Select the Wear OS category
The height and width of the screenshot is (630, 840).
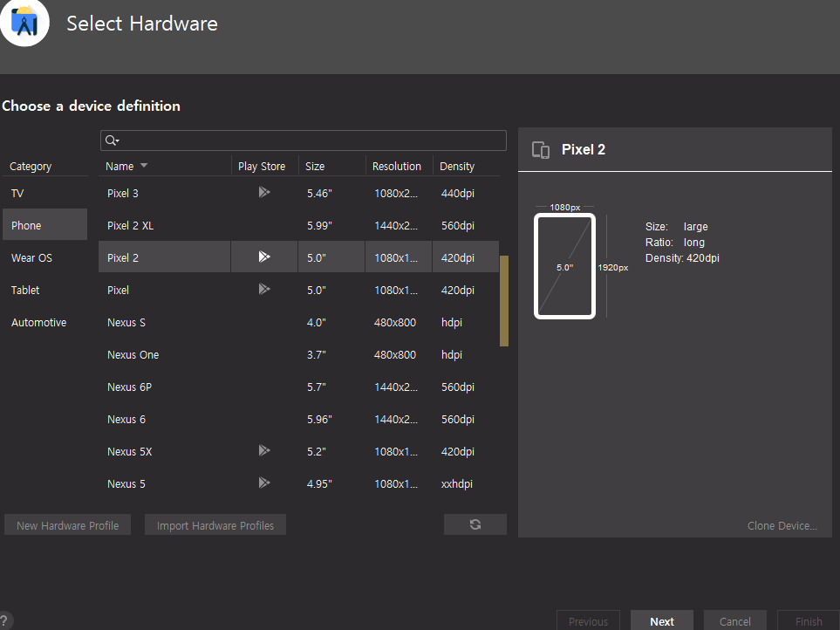pyautogui.click(x=45, y=257)
